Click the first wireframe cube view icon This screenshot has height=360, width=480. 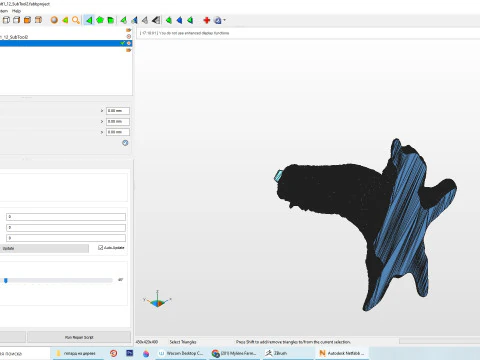(x=6, y=20)
